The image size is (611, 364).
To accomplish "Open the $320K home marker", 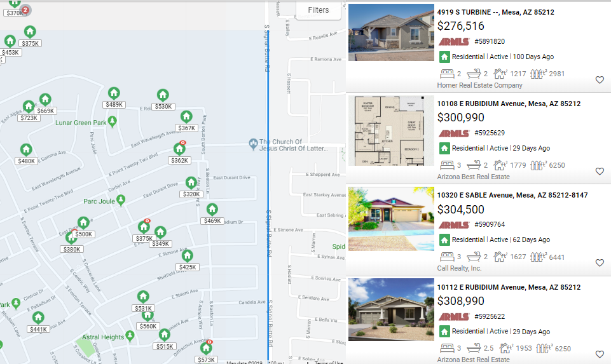I will coord(191,183).
